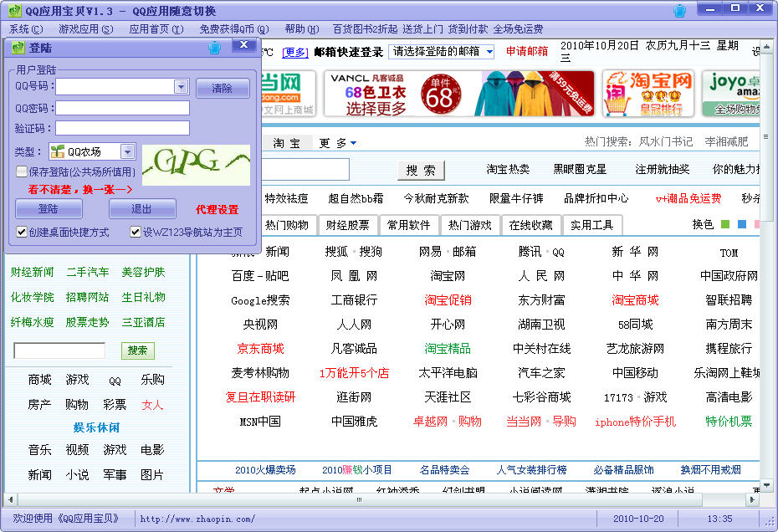Click the left sidebar search input box
This screenshot has width=778, height=532.
(59, 350)
